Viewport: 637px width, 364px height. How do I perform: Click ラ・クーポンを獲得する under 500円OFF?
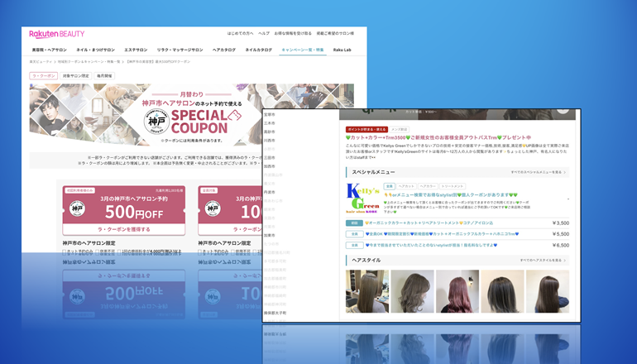pos(124,229)
